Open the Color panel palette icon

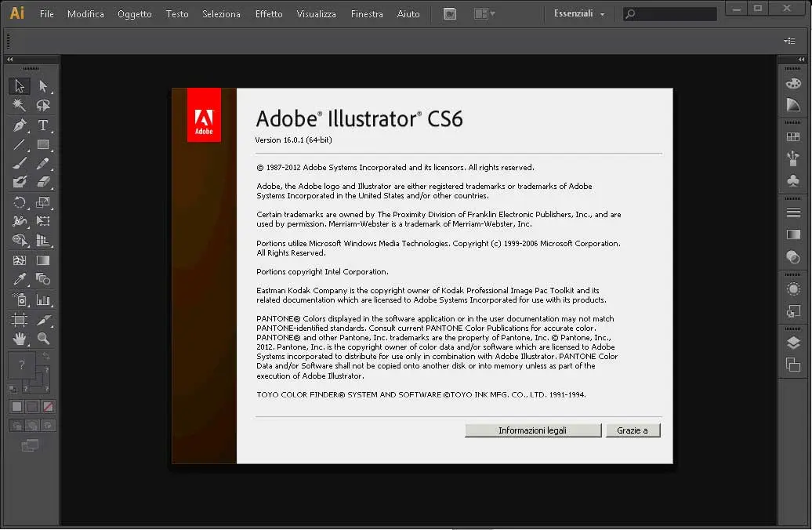pyautogui.click(x=793, y=83)
